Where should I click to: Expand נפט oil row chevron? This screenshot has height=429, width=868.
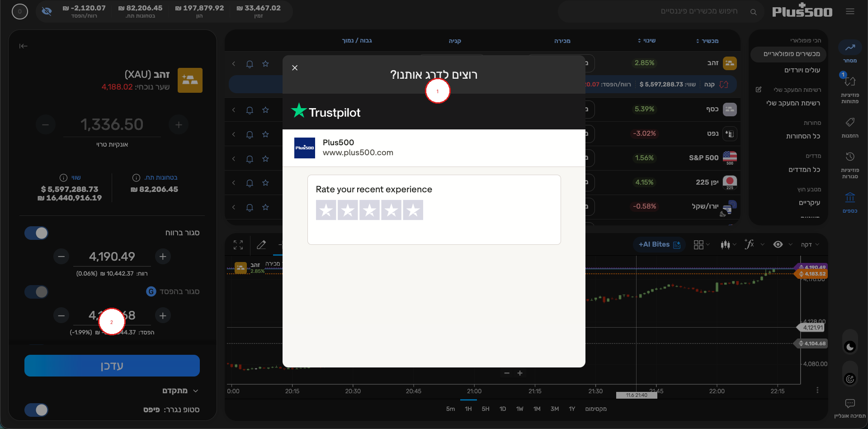234,134
